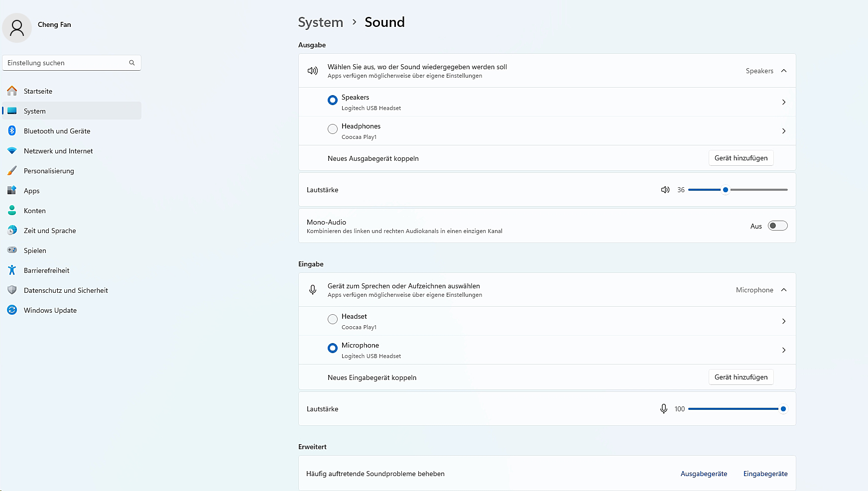Click the Aus label beside Mono-Audio
868x491 pixels.
click(756, 226)
